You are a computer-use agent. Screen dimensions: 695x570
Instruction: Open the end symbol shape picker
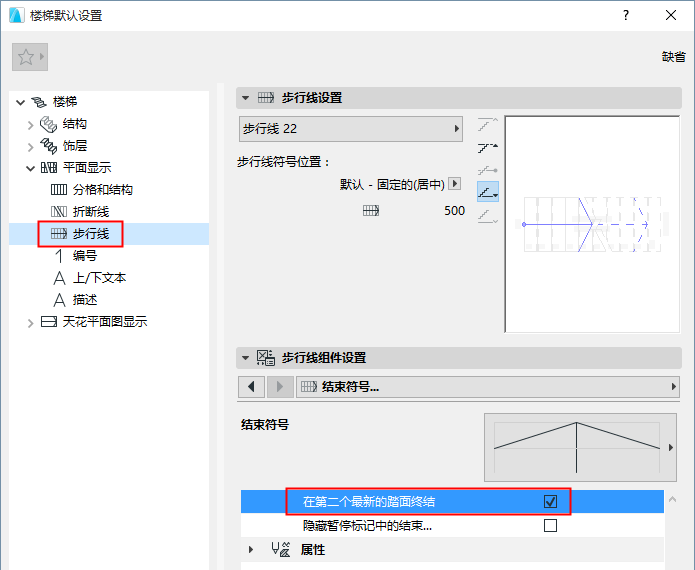[x=580, y=448]
